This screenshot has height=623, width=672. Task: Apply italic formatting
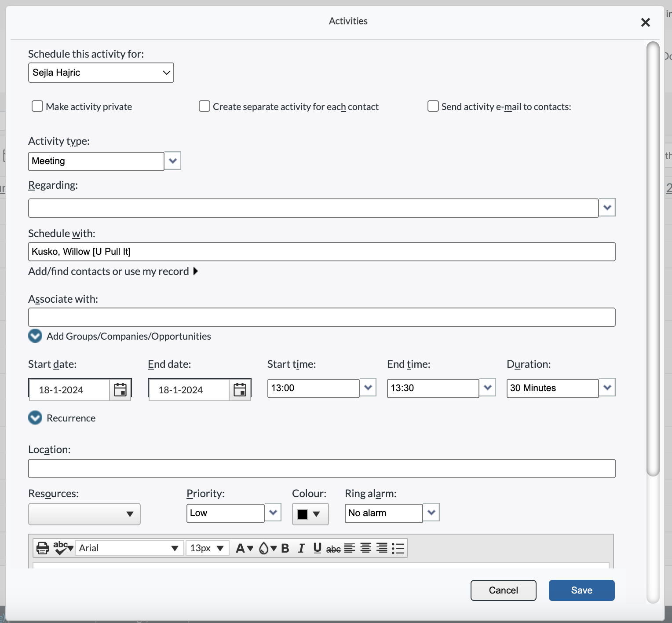pos(301,548)
